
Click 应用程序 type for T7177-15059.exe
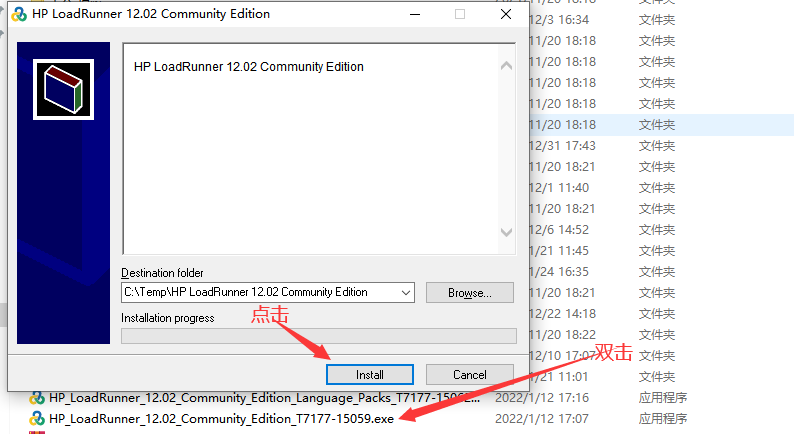pyautogui.click(x=662, y=419)
